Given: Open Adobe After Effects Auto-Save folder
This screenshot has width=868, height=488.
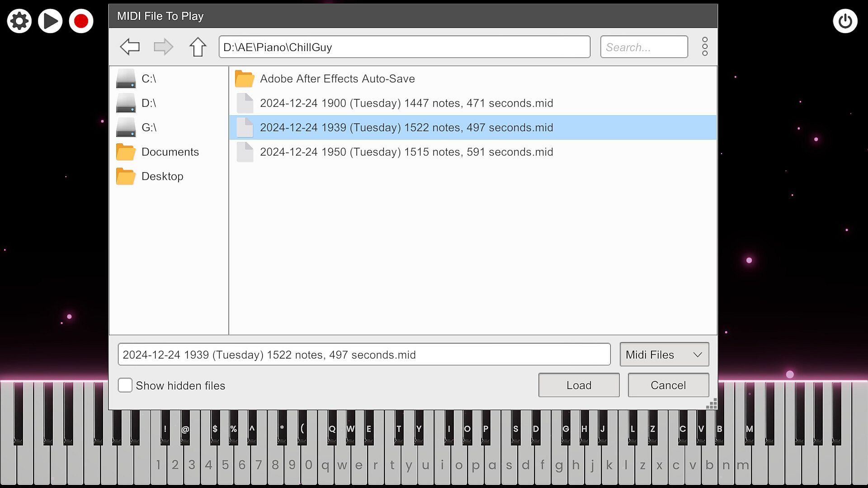Looking at the screenshot, I should pyautogui.click(x=337, y=79).
